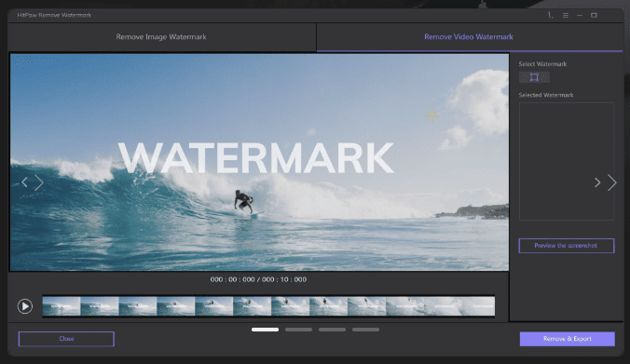Screen dimensions: 630x364
Task: Switch to Remove Image Watermark tab
Action: 161,37
